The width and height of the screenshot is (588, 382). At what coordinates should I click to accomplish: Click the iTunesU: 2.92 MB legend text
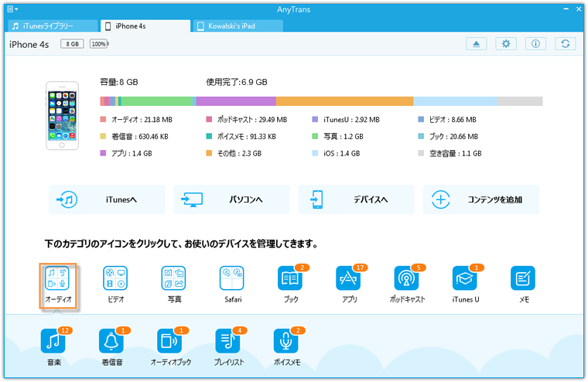click(351, 120)
